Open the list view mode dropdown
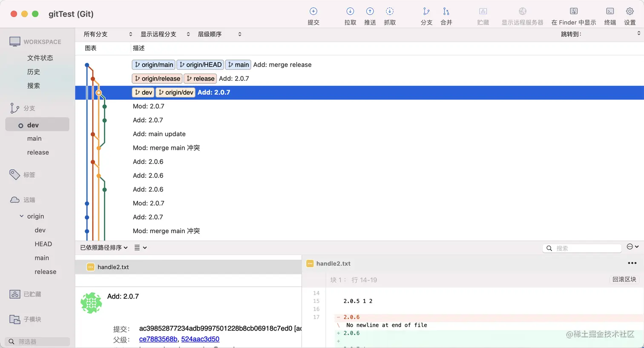Image resolution: width=644 pixels, height=348 pixels. 141,248
